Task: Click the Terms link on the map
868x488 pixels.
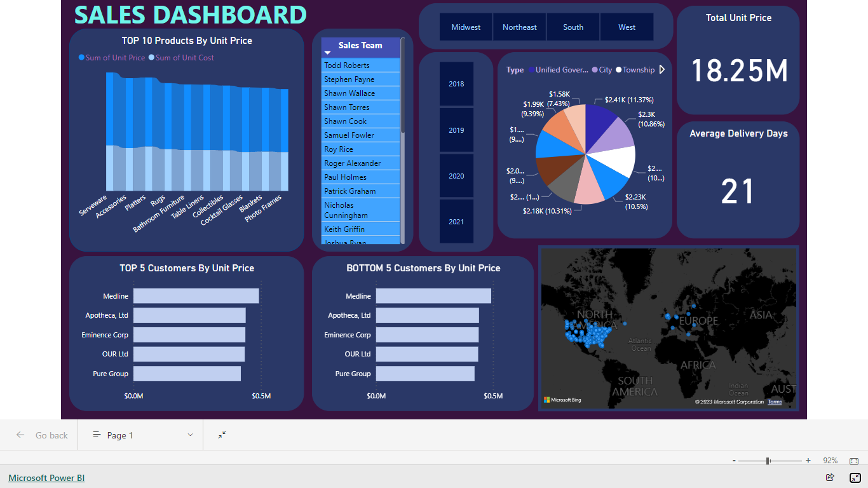Action: (775, 402)
